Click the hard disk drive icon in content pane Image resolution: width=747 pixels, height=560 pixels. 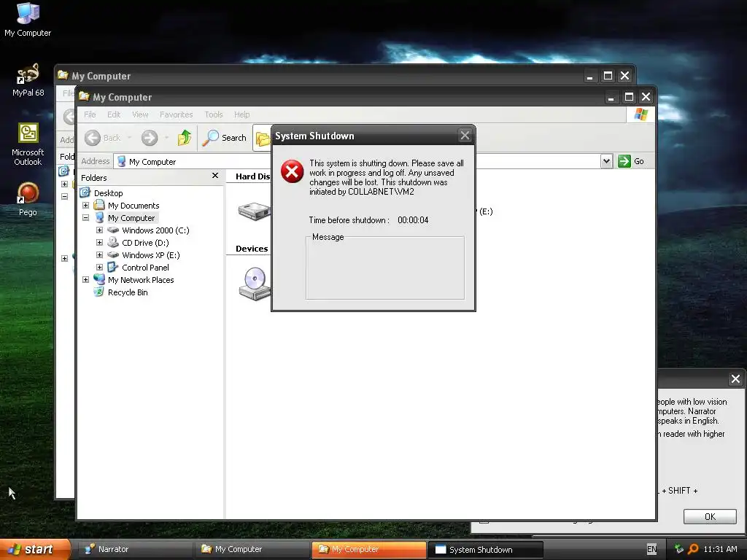[255, 211]
